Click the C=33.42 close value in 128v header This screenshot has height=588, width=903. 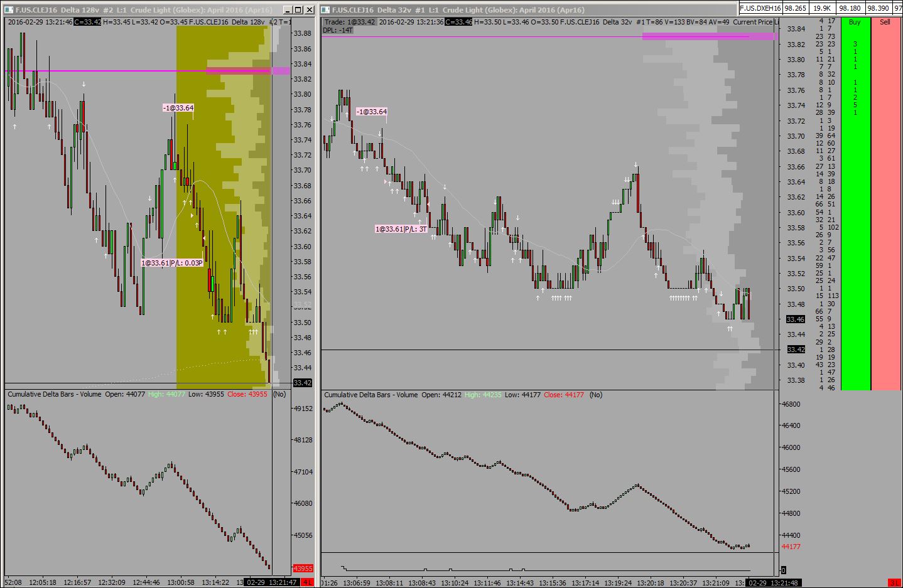87,22
